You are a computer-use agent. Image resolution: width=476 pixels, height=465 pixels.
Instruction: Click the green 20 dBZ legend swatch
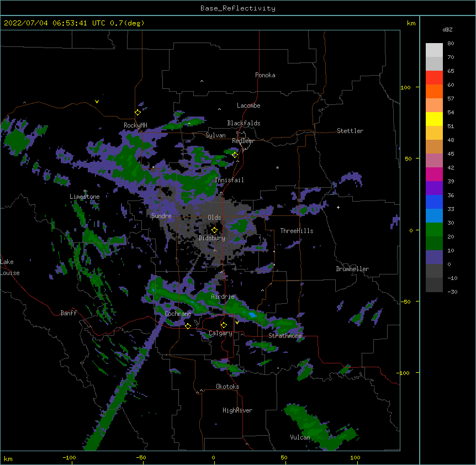[x=434, y=230]
